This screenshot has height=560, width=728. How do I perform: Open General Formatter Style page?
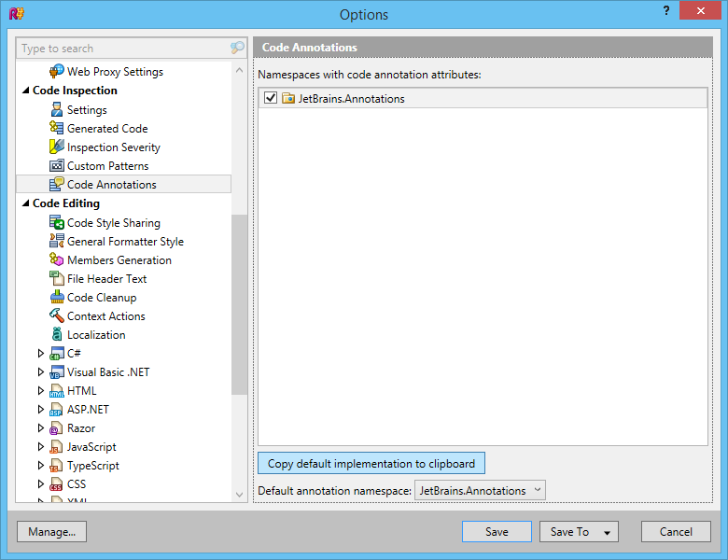coord(125,242)
